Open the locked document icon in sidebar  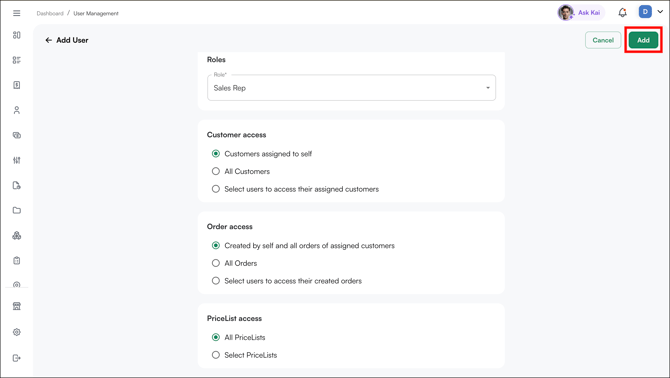[x=17, y=185]
